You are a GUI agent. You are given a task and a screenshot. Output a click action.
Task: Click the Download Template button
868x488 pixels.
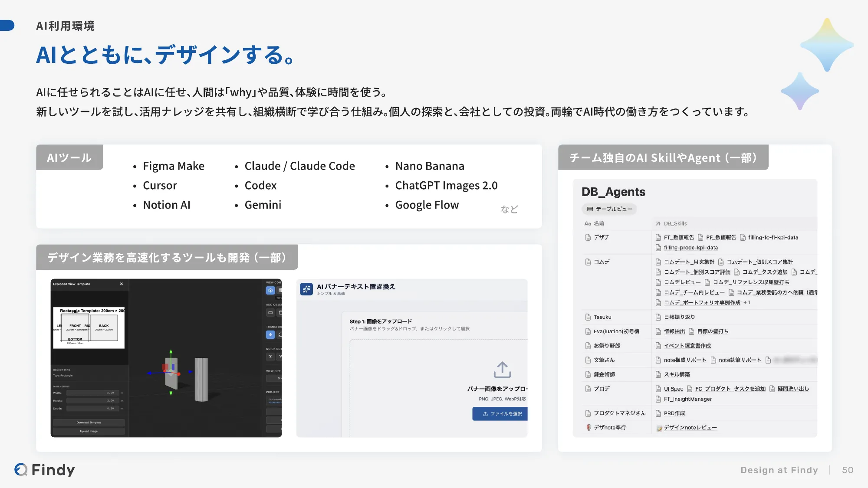point(89,422)
